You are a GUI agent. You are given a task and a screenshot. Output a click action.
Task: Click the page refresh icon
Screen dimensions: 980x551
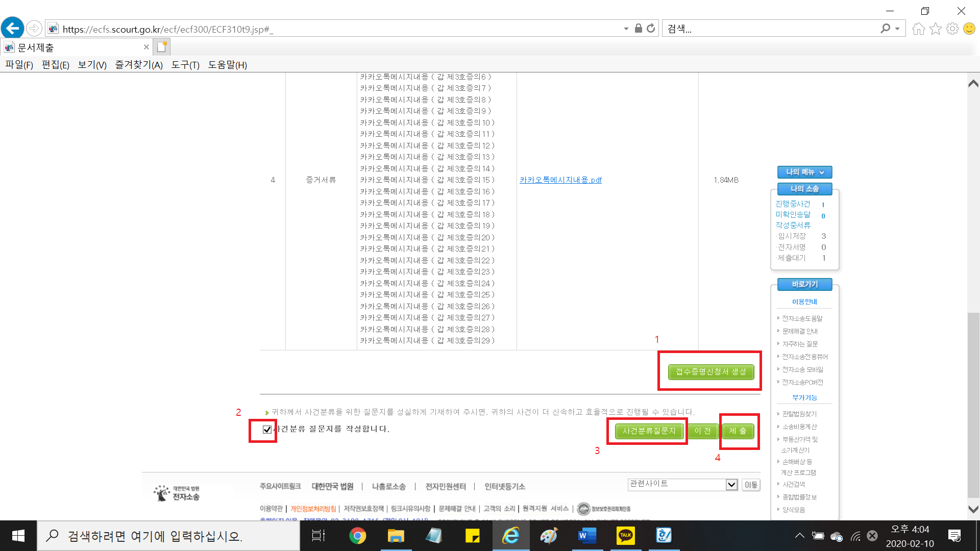click(x=651, y=29)
